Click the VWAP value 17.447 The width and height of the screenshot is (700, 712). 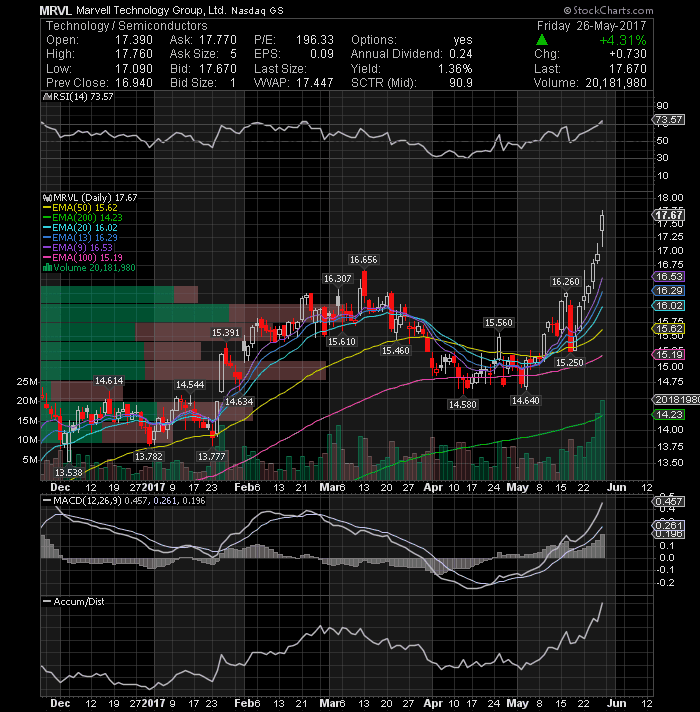pos(315,83)
